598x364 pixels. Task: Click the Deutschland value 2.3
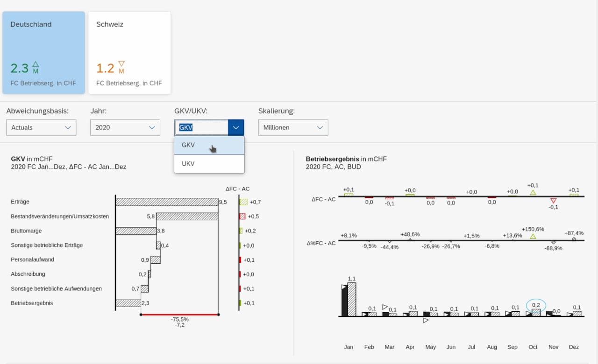(x=20, y=68)
